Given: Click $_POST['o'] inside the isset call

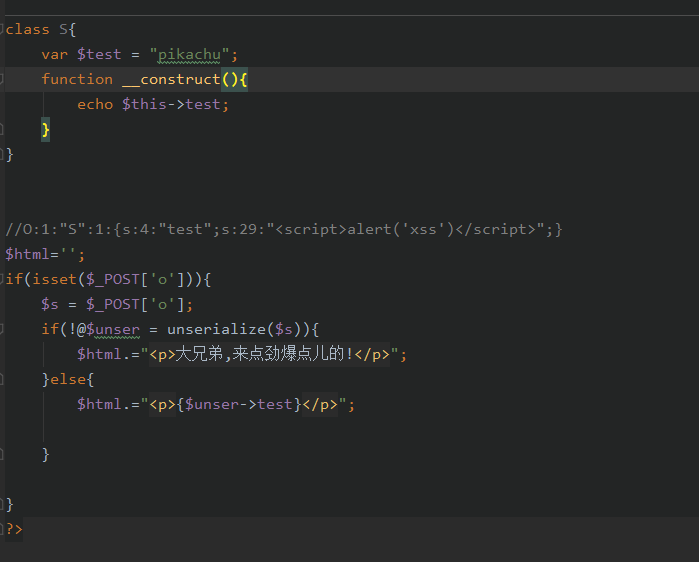Looking at the screenshot, I should (x=135, y=279).
